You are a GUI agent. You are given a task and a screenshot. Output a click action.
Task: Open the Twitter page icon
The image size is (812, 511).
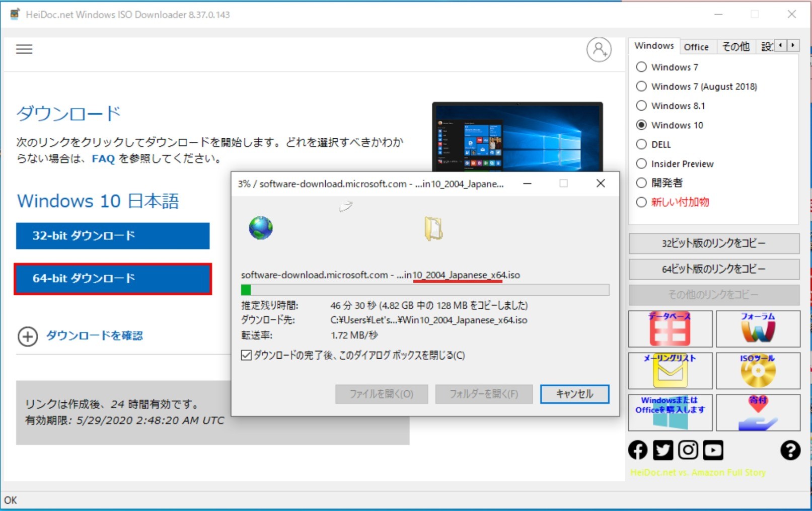pyautogui.click(x=663, y=450)
